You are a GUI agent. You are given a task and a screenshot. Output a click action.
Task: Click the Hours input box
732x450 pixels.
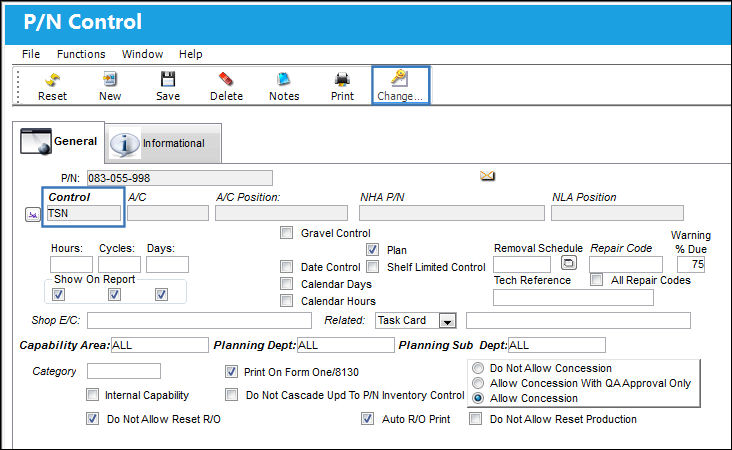71,264
